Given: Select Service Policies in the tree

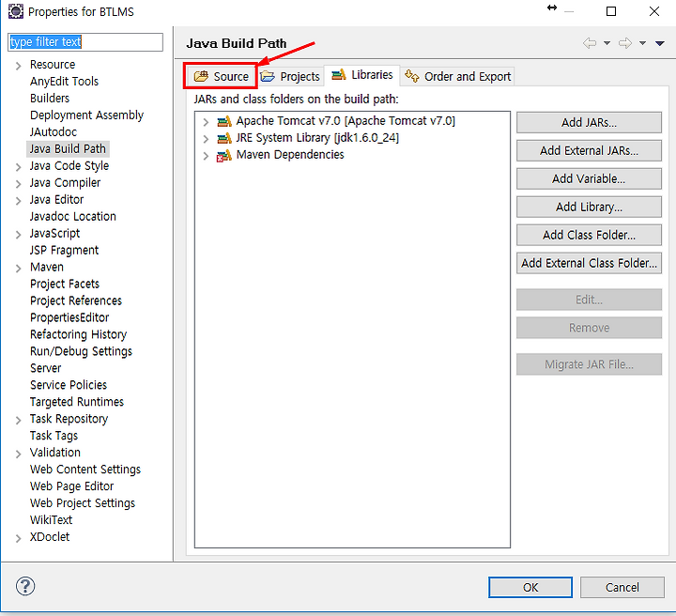Looking at the screenshot, I should pos(69,385).
